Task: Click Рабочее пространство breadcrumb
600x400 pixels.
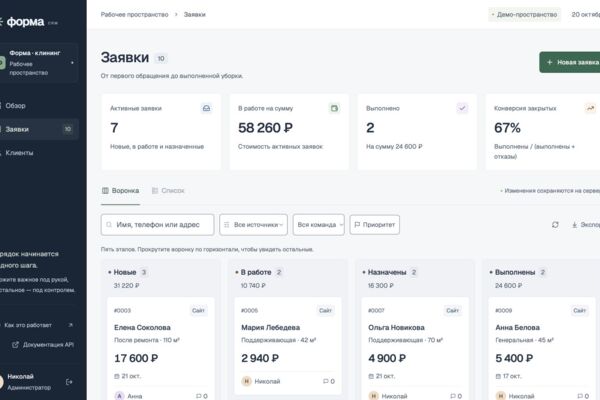Action: click(x=134, y=15)
